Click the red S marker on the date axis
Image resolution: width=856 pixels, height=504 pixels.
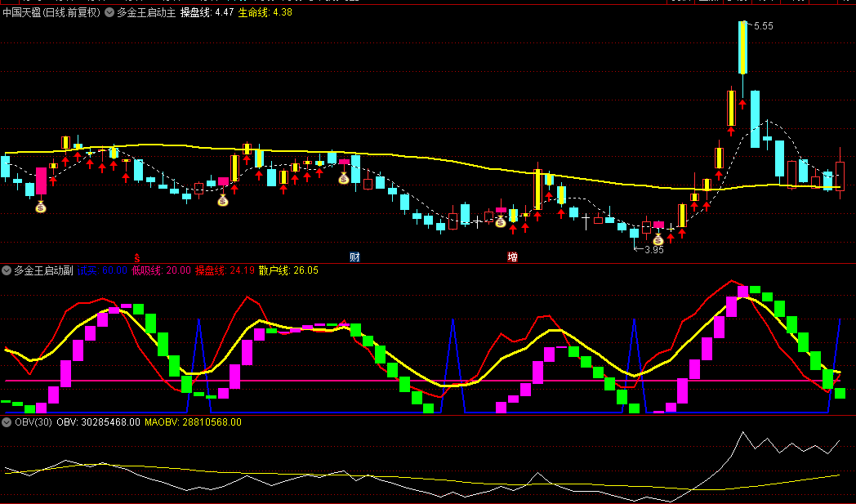[136, 256]
